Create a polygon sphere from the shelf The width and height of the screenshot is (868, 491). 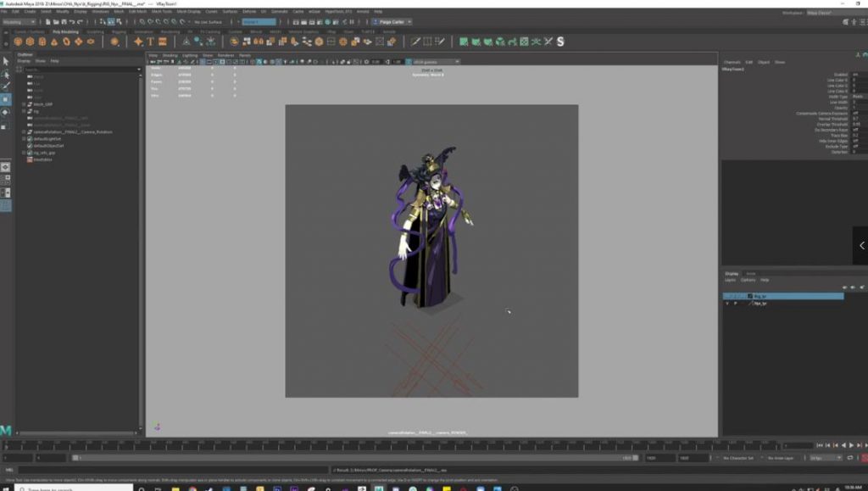[18, 42]
